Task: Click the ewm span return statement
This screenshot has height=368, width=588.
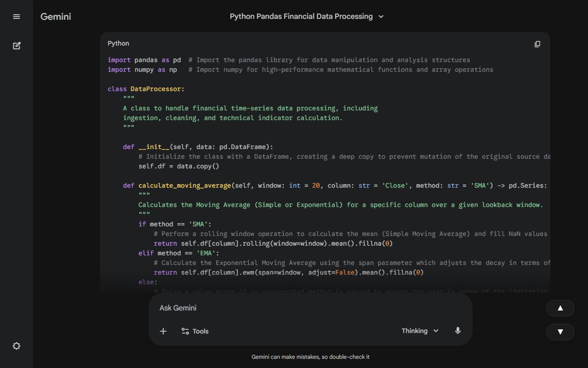Action: coord(288,272)
